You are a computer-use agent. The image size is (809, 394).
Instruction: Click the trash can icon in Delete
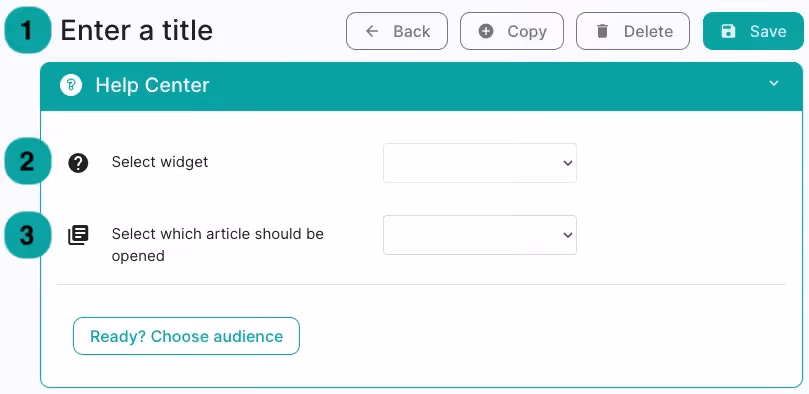coord(602,31)
